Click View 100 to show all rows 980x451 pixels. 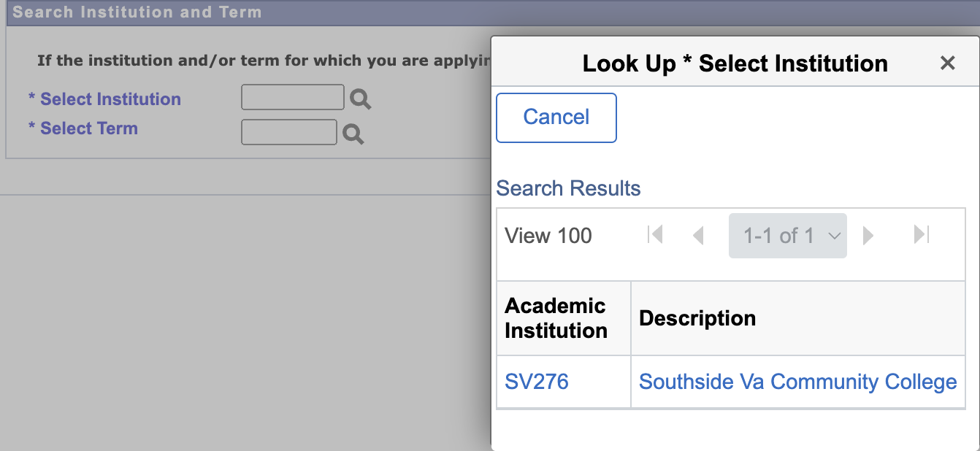(x=548, y=235)
